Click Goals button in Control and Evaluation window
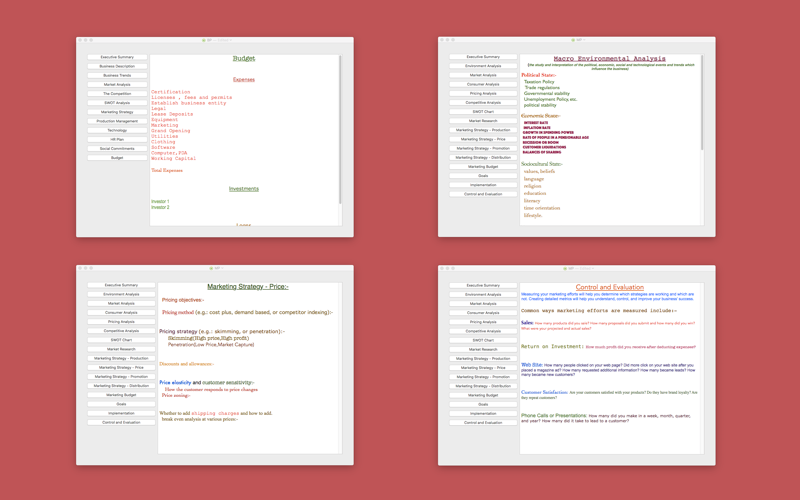The image size is (800, 500). (x=483, y=404)
